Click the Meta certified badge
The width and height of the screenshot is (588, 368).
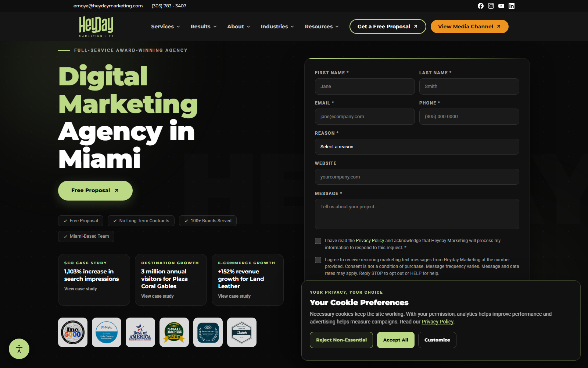click(107, 332)
